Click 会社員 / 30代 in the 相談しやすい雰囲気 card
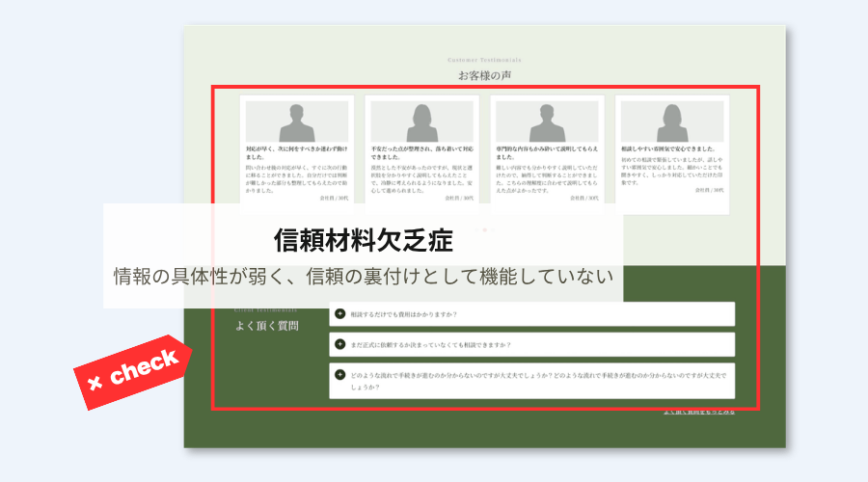The image size is (868, 482). (709, 190)
